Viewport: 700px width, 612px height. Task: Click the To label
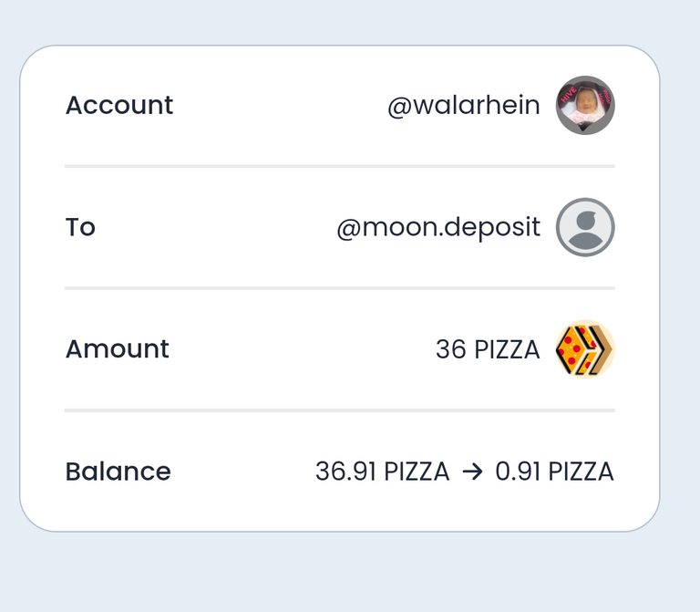[80, 227]
